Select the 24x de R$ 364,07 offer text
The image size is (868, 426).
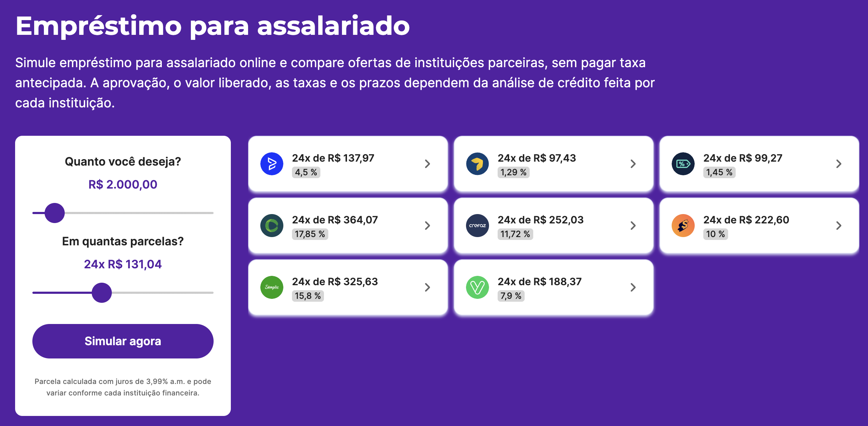coord(335,220)
